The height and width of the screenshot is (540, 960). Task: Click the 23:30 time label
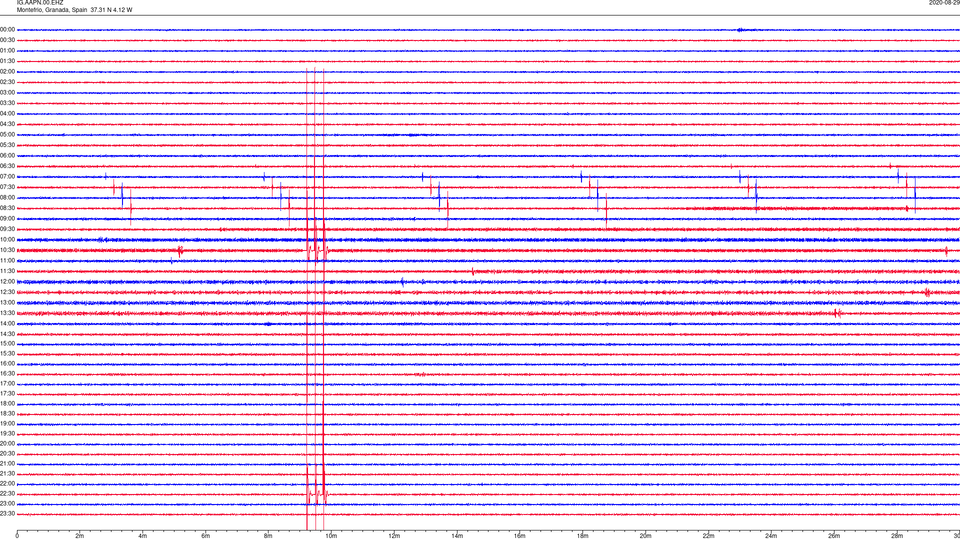(7, 514)
